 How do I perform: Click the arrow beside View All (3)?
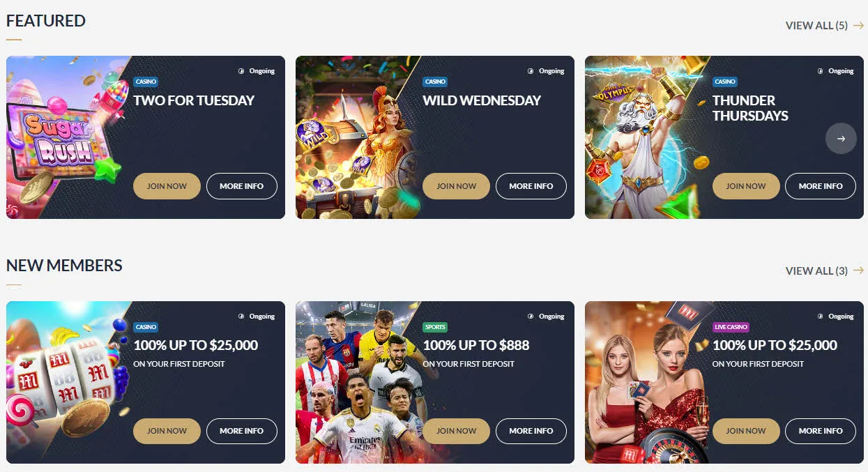(x=858, y=271)
